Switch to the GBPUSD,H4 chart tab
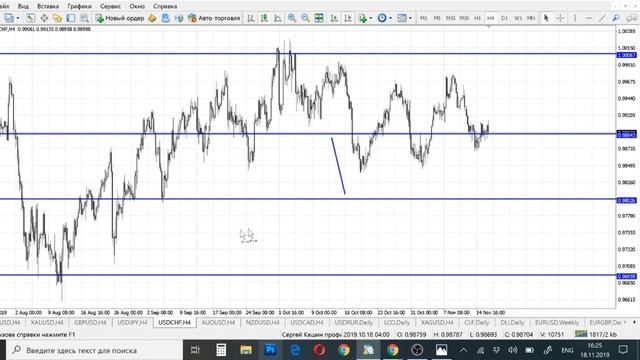 90,322
